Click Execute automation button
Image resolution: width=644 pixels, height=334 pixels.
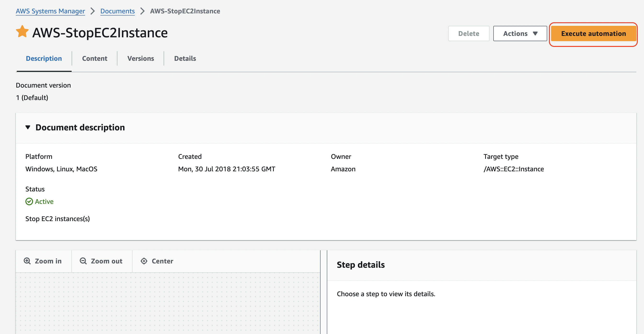pos(593,33)
